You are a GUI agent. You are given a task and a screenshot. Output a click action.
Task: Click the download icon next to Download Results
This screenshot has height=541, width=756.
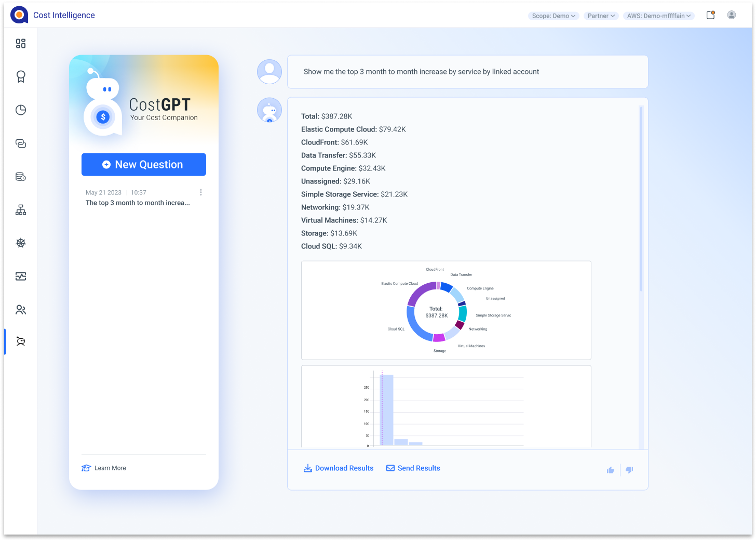(308, 468)
